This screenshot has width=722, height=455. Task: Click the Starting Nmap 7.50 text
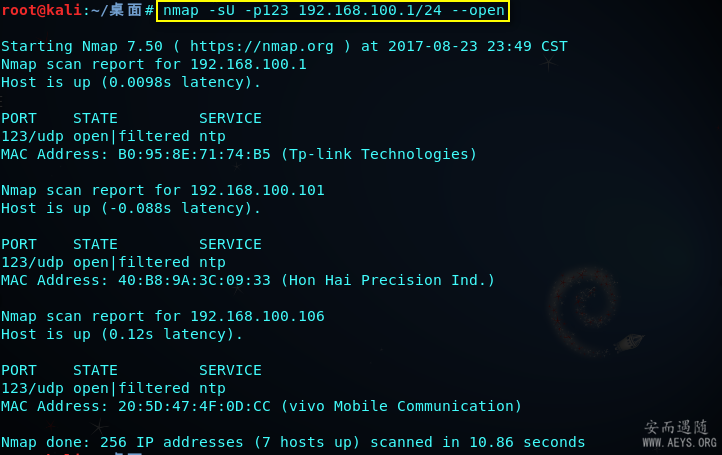coord(86,46)
